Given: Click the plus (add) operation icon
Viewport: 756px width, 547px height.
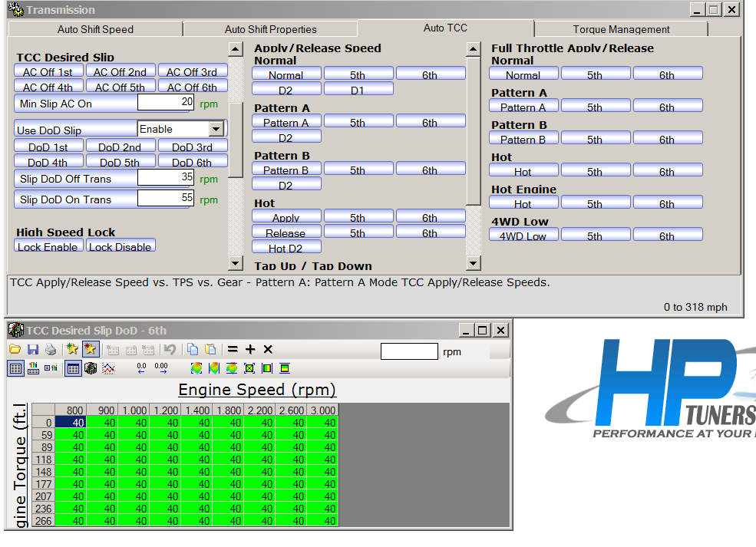Looking at the screenshot, I should coord(250,350).
